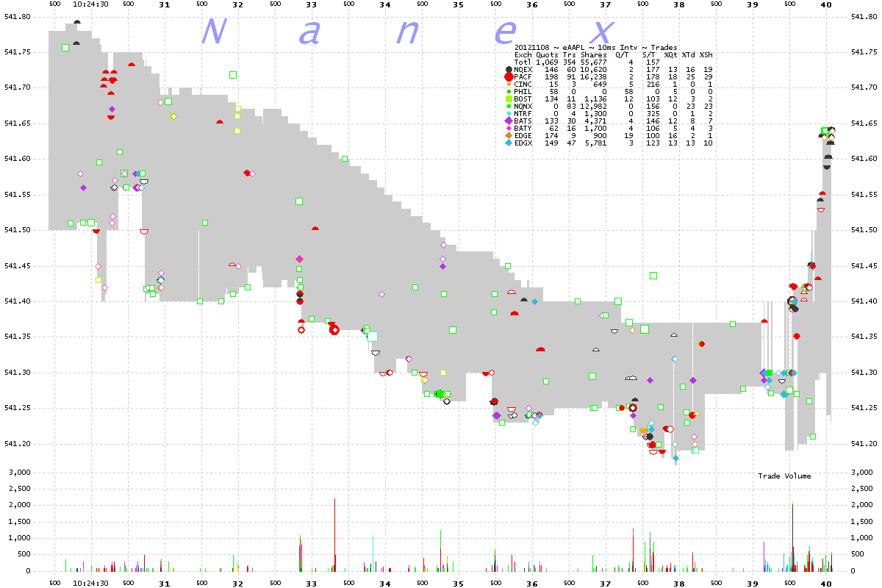Click the EDGE gold diamond legend marker

coord(508,135)
